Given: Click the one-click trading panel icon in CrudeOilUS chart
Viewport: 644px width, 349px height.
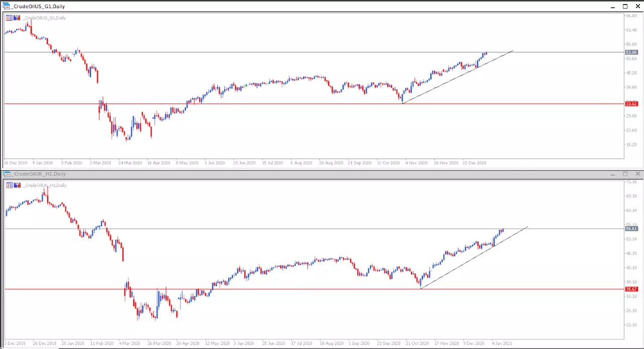Looking at the screenshot, I should 9,18.
